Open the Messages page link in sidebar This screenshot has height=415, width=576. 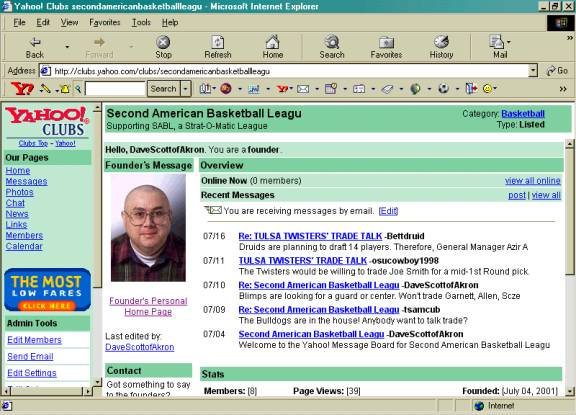(x=26, y=181)
